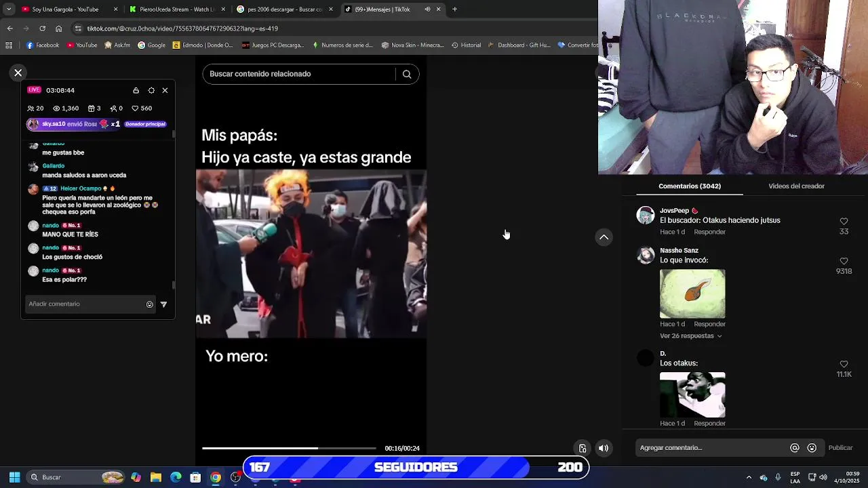This screenshot has height=488, width=868.
Task: Open clock showing 00:59 4/10/2025
Action: 847,477
